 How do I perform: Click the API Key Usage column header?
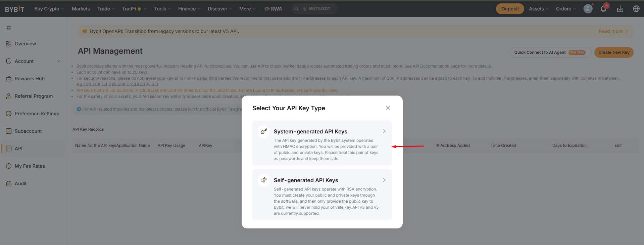click(171, 146)
